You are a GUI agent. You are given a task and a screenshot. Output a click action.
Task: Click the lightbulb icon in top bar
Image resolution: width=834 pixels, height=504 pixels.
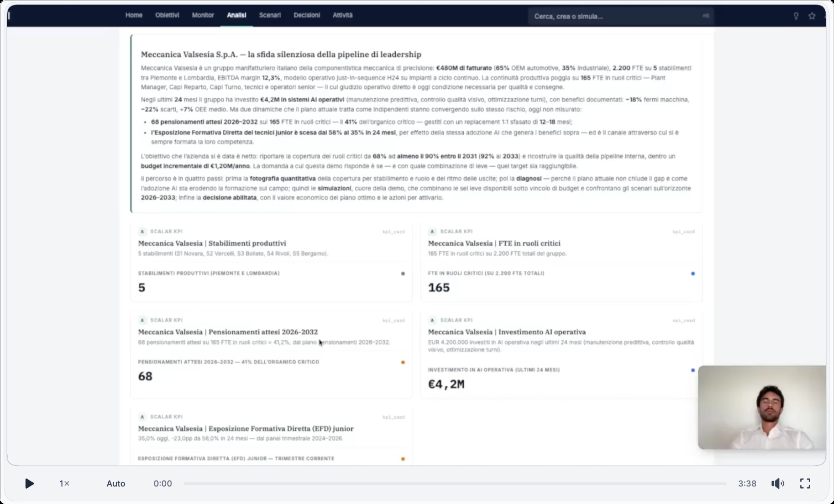796,16
